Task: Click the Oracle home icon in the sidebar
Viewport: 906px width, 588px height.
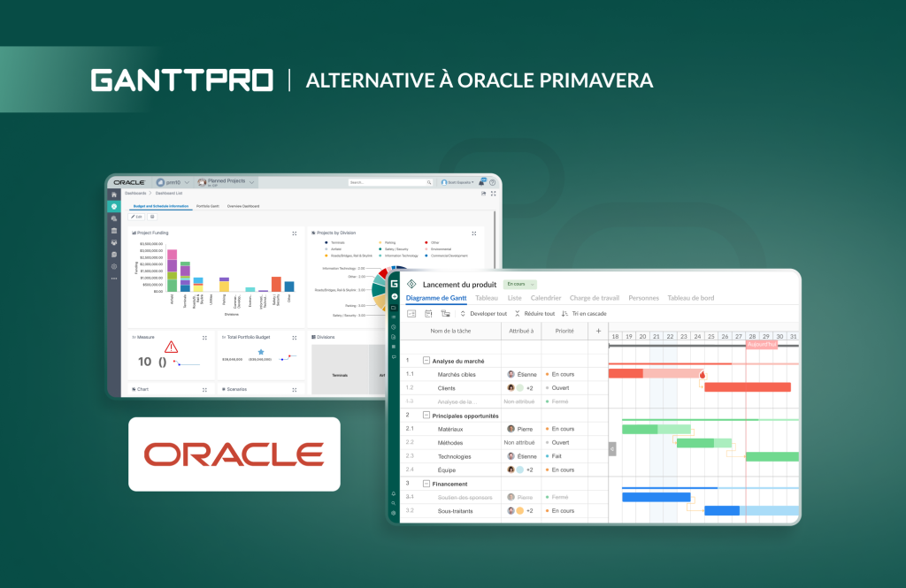Action: click(x=114, y=195)
